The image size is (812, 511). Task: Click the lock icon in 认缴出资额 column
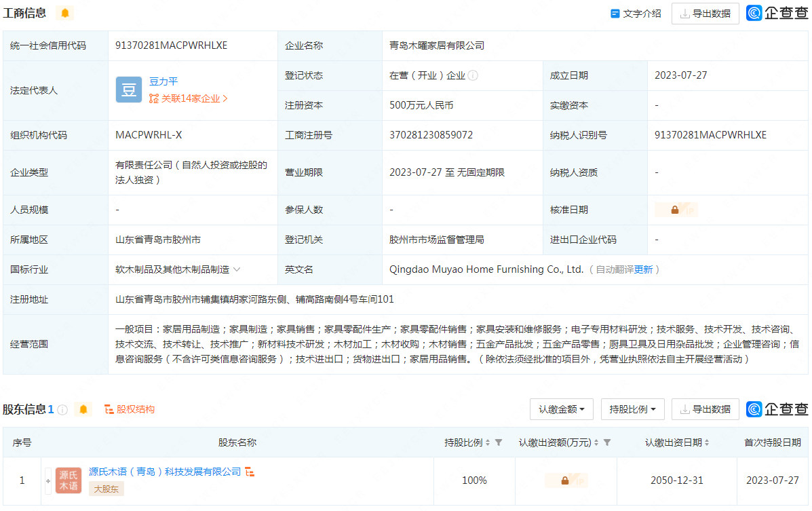(x=565, y=480)
